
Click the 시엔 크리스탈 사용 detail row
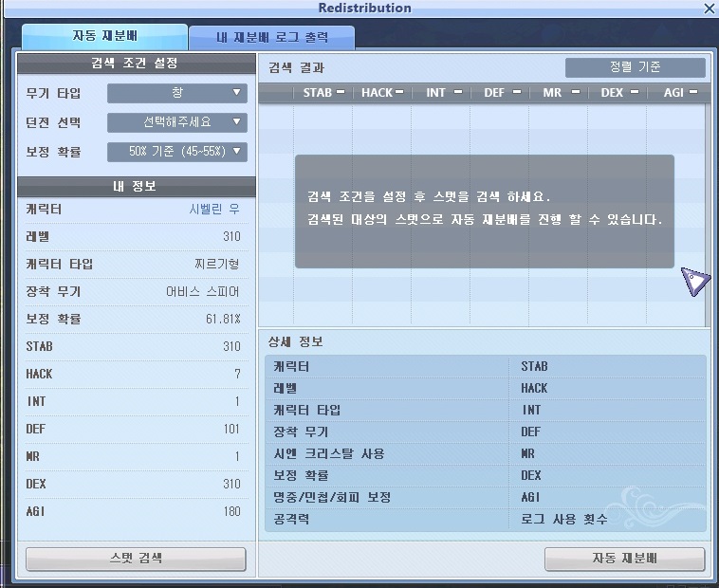pyautogui.click(x=387, y=453)
